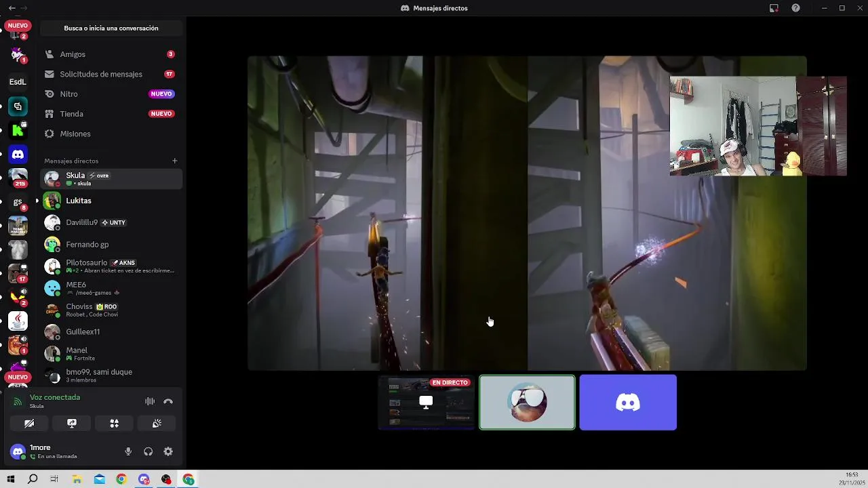Open OBS Studio from the taskbar
The image size is (868, 488).
[166, 479]
